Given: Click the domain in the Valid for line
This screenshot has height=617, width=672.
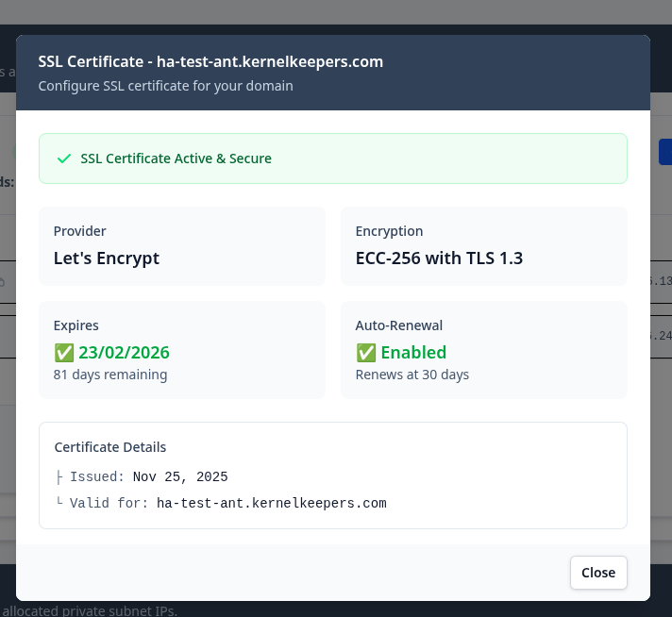Looking at the screenshot, I should click(271, 503).
